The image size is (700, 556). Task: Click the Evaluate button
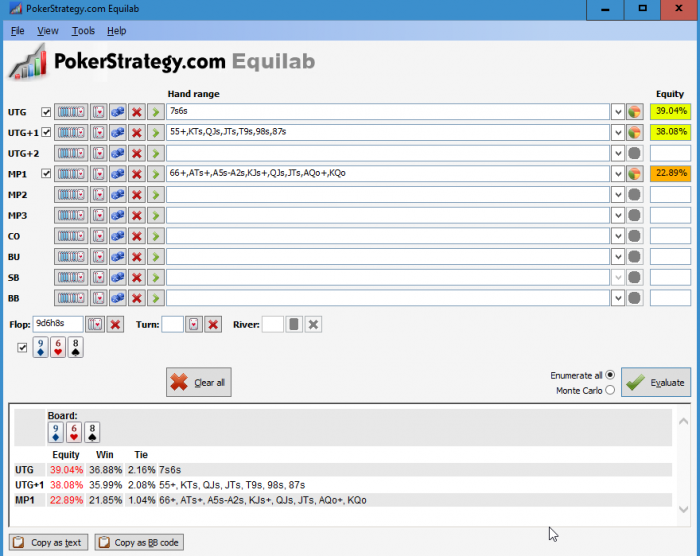click(656, 382)
